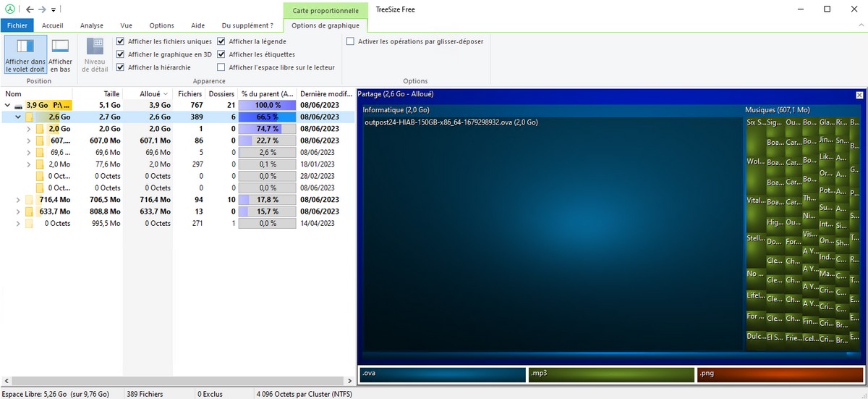Open the Fichier menu tab
The height and width of the screenshot is (399, 868).
pyautogui.click(x=17, y=25)
